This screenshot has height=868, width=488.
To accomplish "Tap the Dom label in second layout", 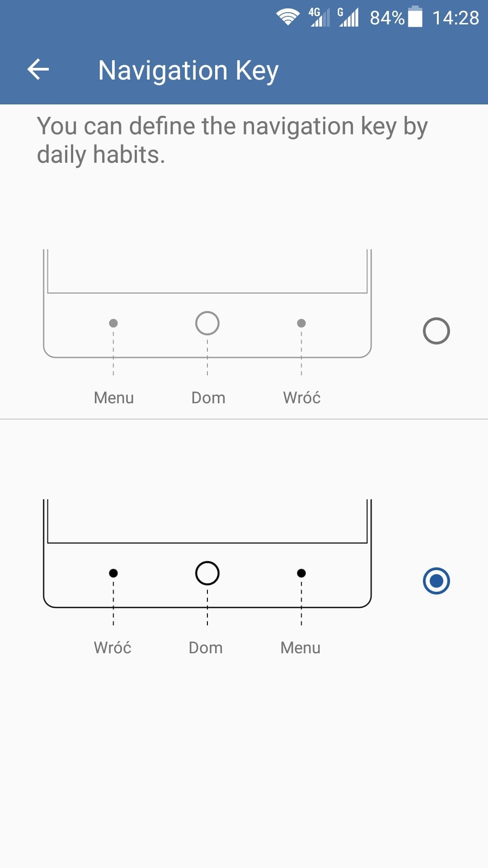I will (x=206, y=648).
